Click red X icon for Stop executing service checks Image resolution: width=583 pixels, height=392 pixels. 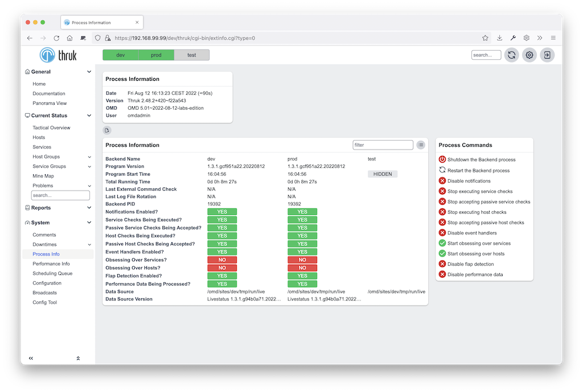pyautogui.click(x=442, y=191)
